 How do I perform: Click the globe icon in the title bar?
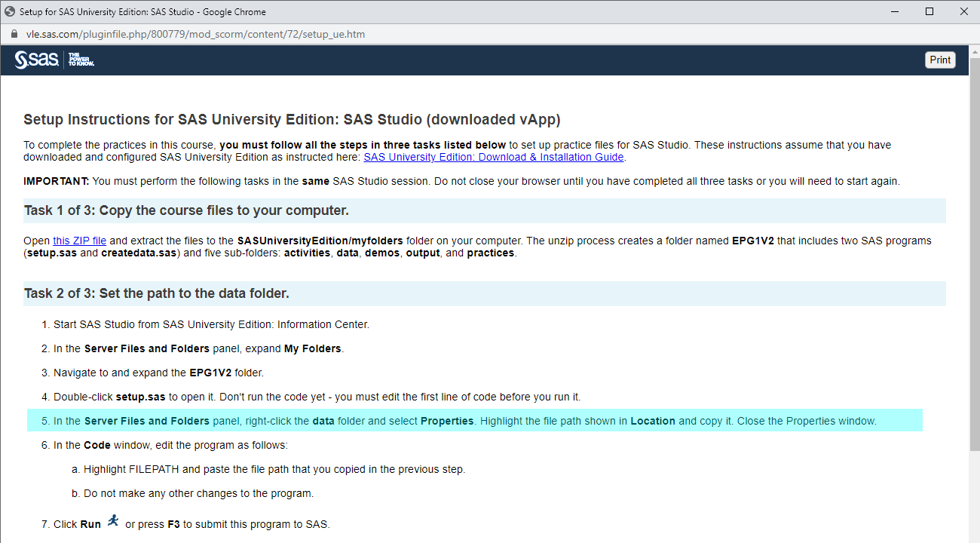click(10, 12)
